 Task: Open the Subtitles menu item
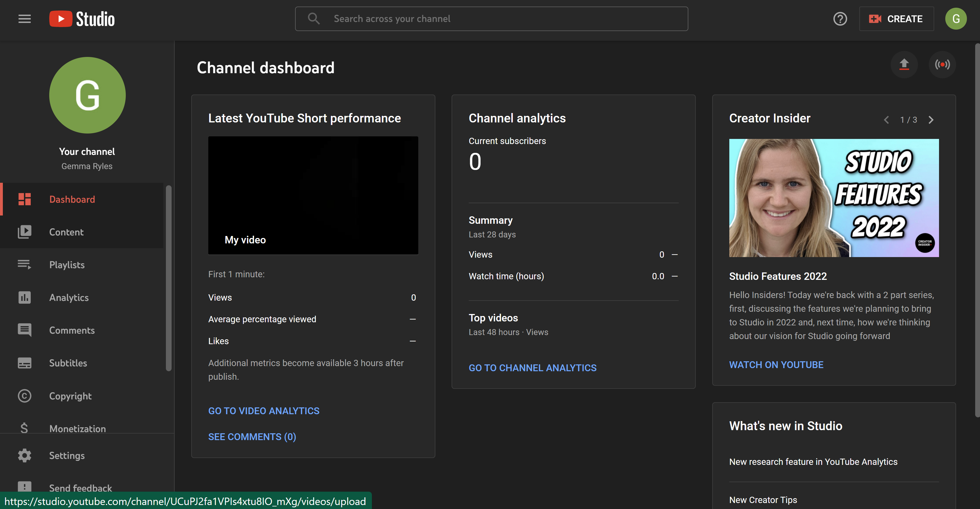(x=82, y=363)
